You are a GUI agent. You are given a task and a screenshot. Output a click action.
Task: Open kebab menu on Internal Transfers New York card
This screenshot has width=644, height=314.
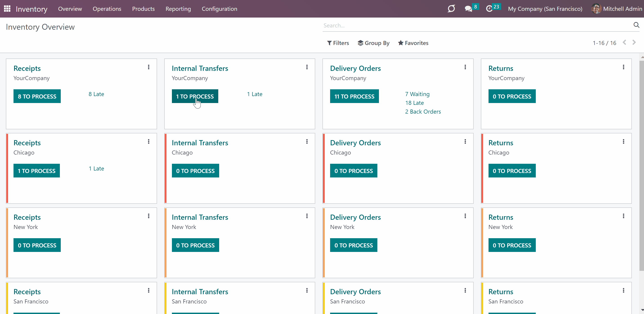[x=307, y=216]
